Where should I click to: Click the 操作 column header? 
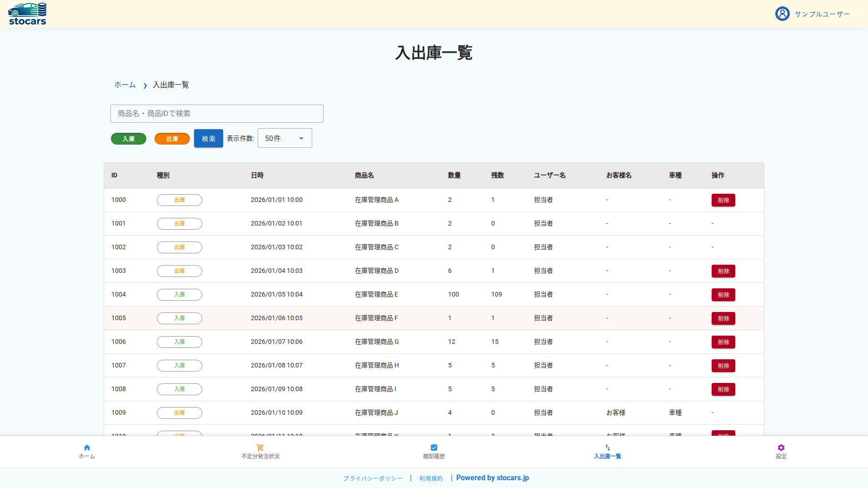coord(718,176)
